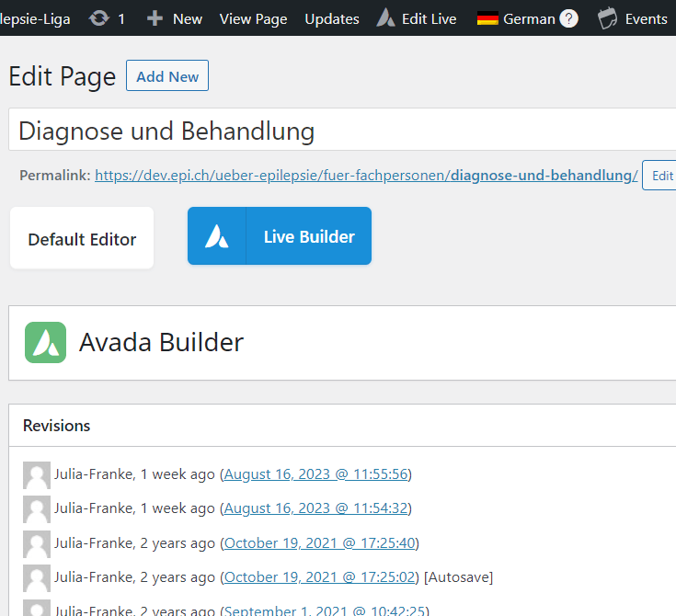Open the German language menu
This screenshot has height=616, width=676.
[x=529, y=19]
